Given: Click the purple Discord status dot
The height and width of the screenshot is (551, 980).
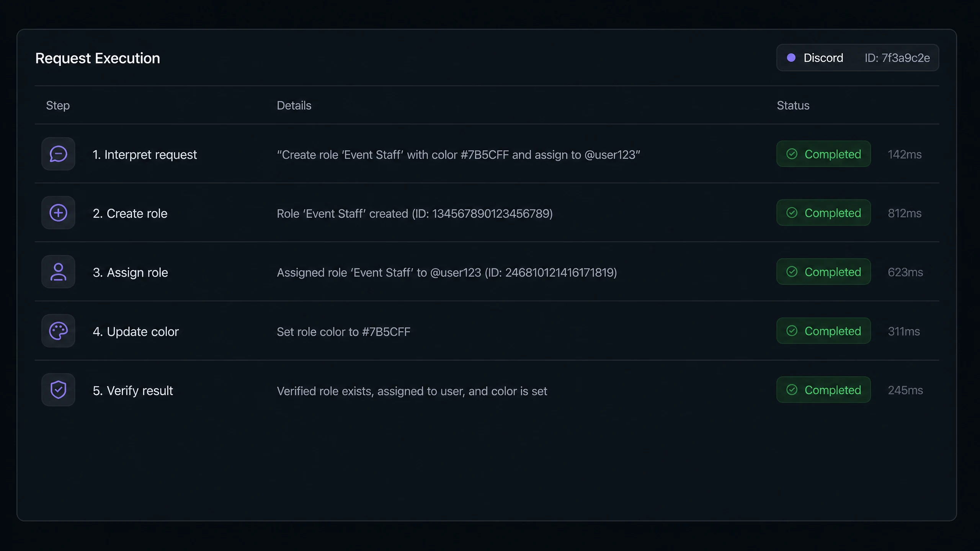Looking at the screenshot, I should [x=791, y=58].
